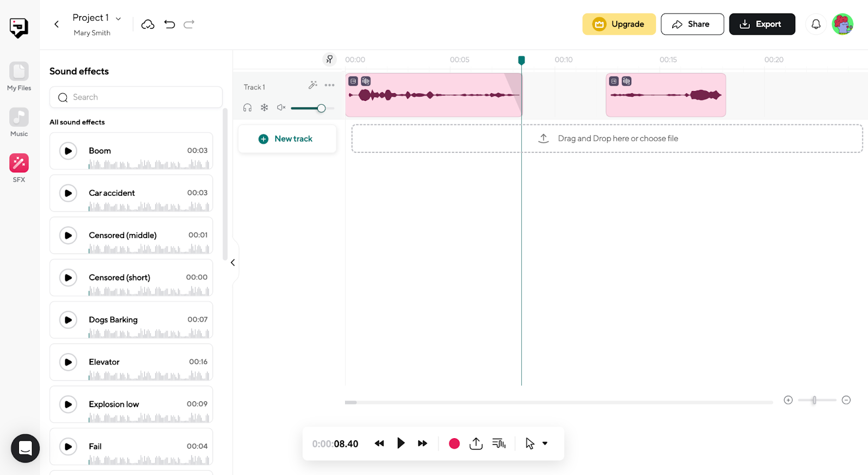Image resolution: width=868 pixels, height=475 pixels.
Task: Play the Boom sound effect
Action: click(68, 151)
